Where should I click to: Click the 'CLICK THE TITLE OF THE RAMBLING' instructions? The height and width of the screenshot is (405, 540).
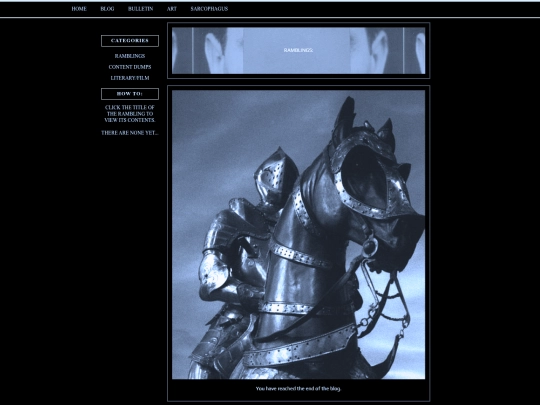click(x=130, y=114)
